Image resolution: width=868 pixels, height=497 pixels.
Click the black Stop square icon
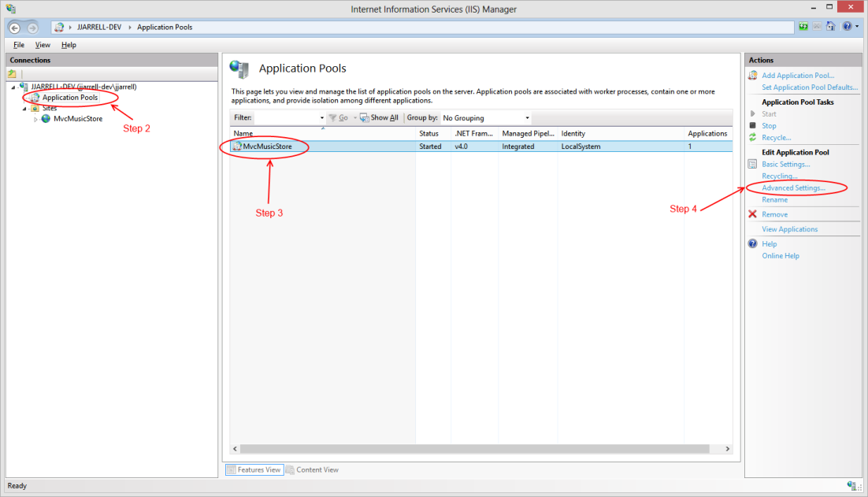pos(752,126)
